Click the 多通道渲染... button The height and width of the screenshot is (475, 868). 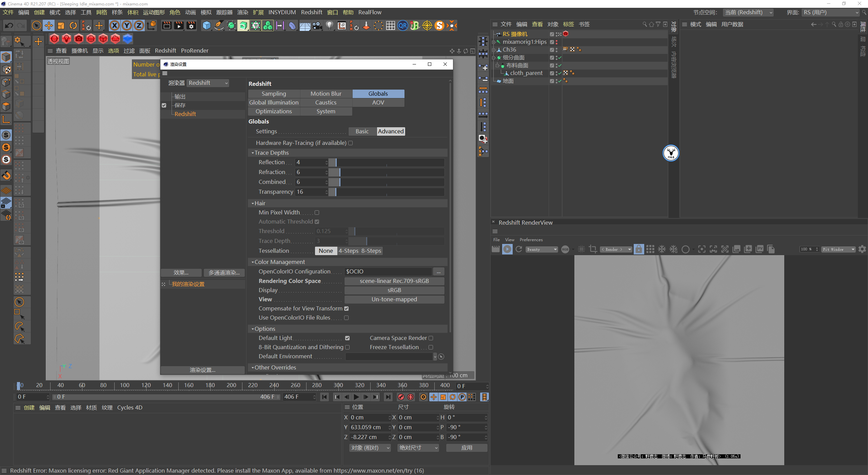pos(224,273)
